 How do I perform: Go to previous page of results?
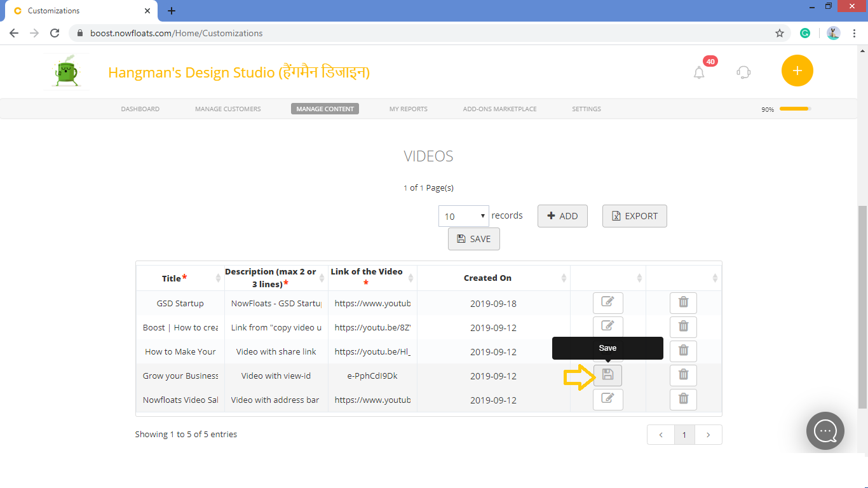661,435
